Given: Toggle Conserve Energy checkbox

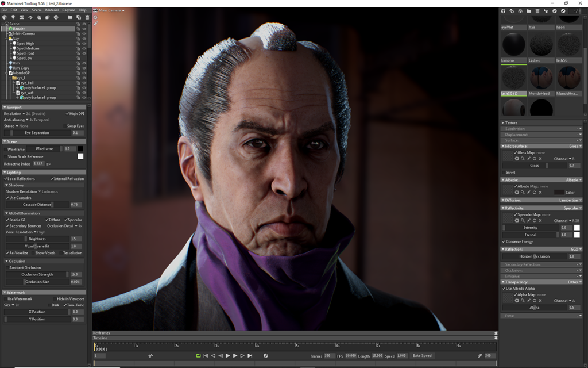Looking at the screenshot, I should [x=504, y=241].
